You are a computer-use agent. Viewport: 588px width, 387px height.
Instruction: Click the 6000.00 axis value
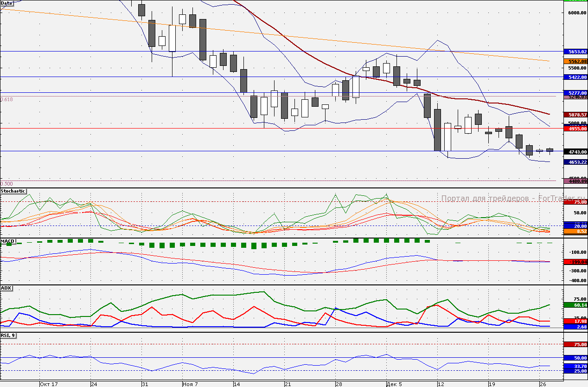point(577,13)
